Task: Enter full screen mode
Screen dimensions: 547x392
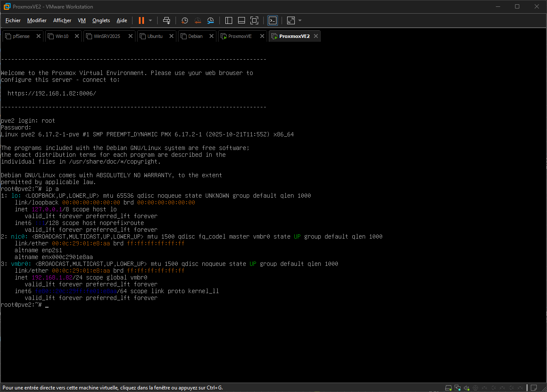Action: click(254, 20)
